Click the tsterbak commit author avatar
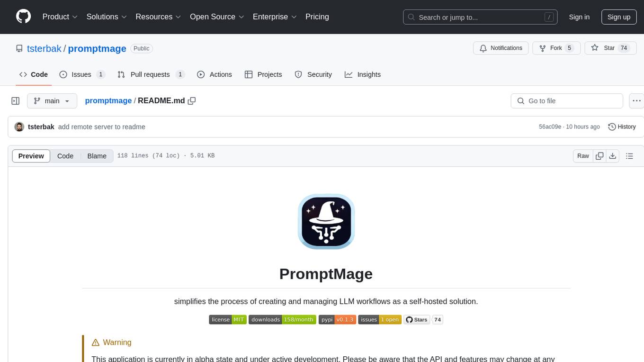Screen dimensions: 644x362 [x=19, y=127]
